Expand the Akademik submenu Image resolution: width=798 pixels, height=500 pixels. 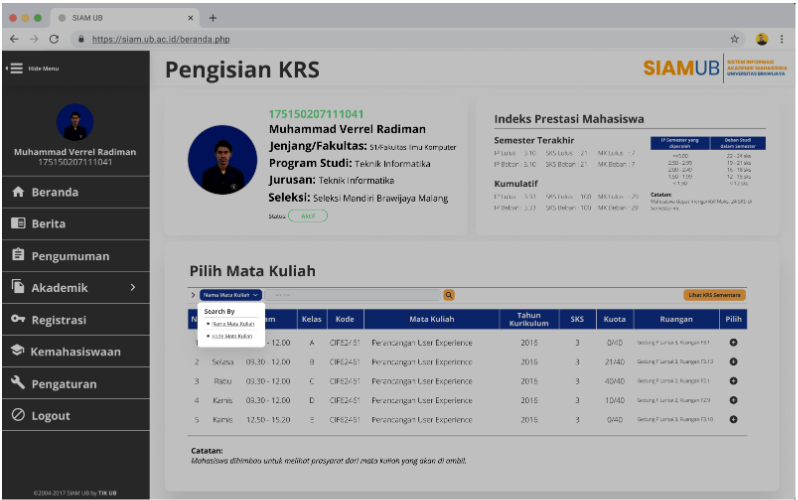coord(132,288)
